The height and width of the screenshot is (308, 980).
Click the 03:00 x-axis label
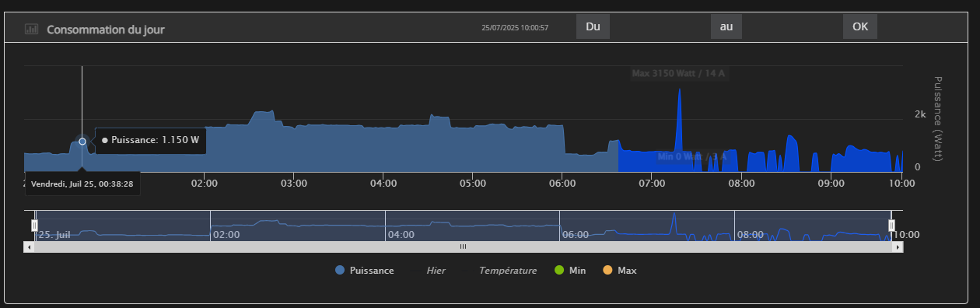coord(294,184)
